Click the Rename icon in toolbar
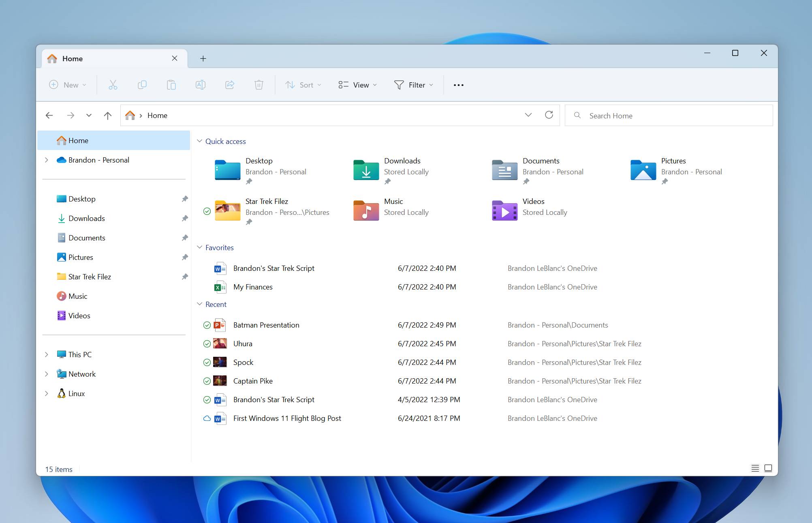Image resolution: width=812 pixels, height=523 pixels. click(200, 84)
